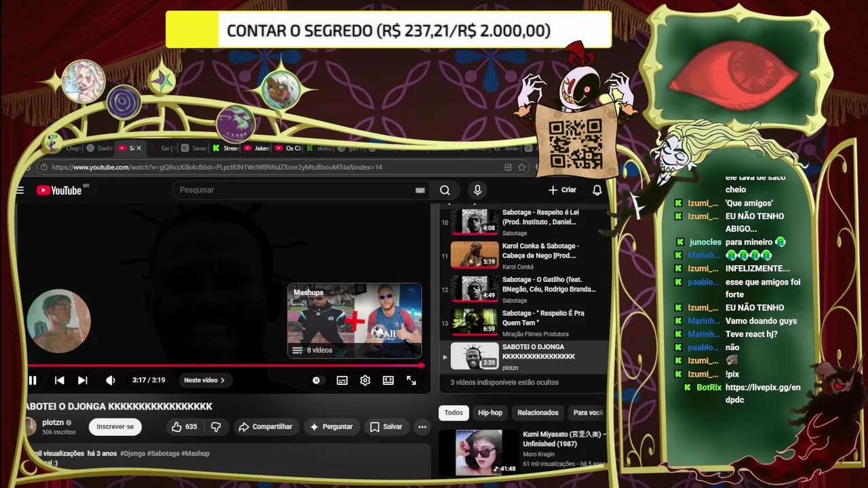Mute the video with the speaker icon
This screenshot has width=868, height=488.
111,380
